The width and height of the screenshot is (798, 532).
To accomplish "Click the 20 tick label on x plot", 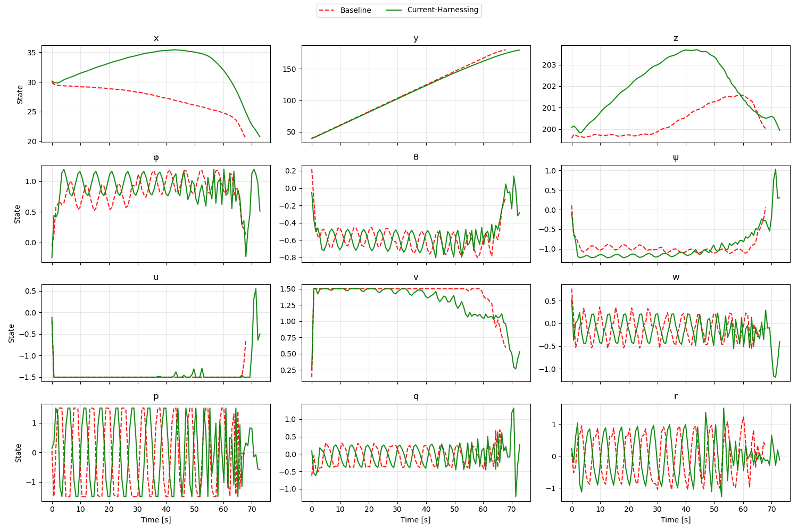I will pyautogui.click(x=31, y=142).
